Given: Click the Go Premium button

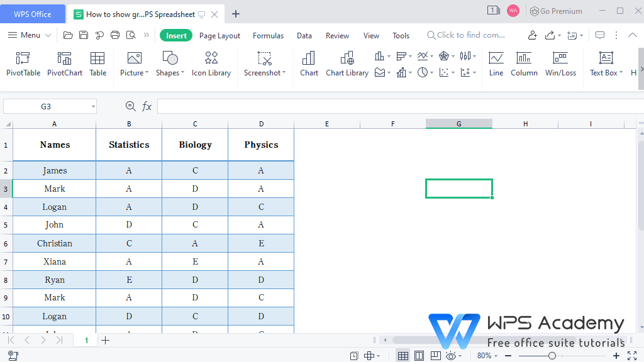Looking at the screenshot, I should (556, 11).
